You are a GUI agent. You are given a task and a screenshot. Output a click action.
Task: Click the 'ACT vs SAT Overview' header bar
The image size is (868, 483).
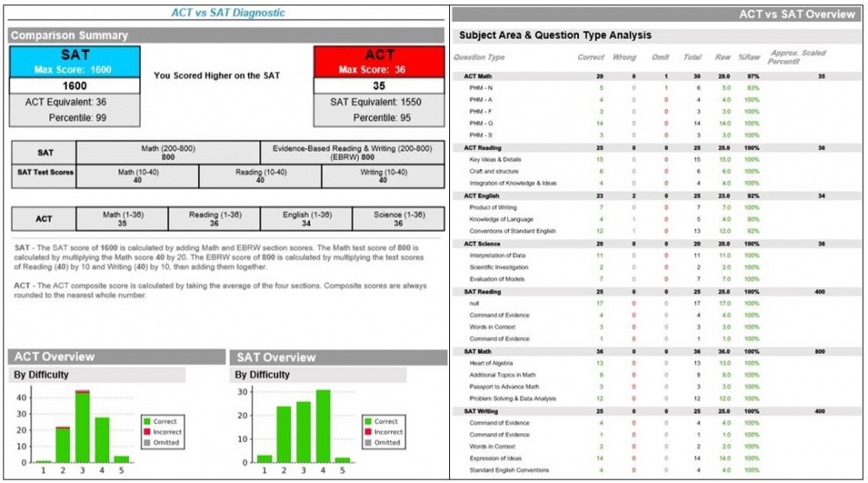pyautogui.click(x=656, y=14)
